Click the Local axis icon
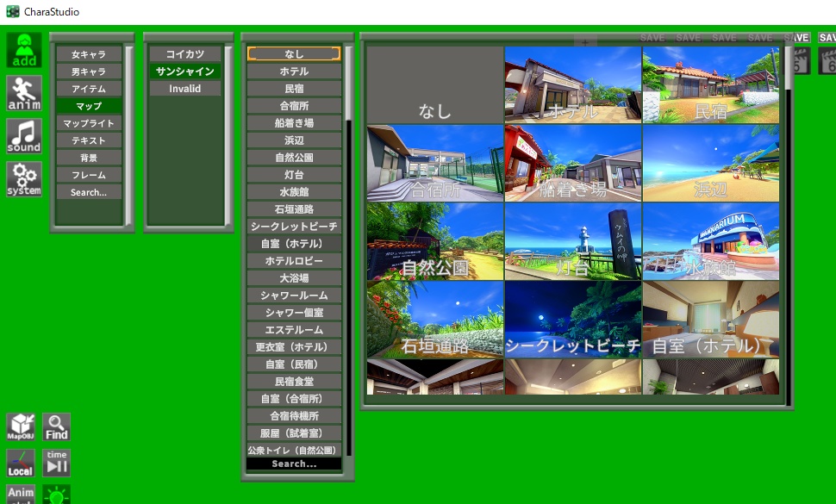The width and height of the screenshot is (836, 504). click(x=21, y=463)
